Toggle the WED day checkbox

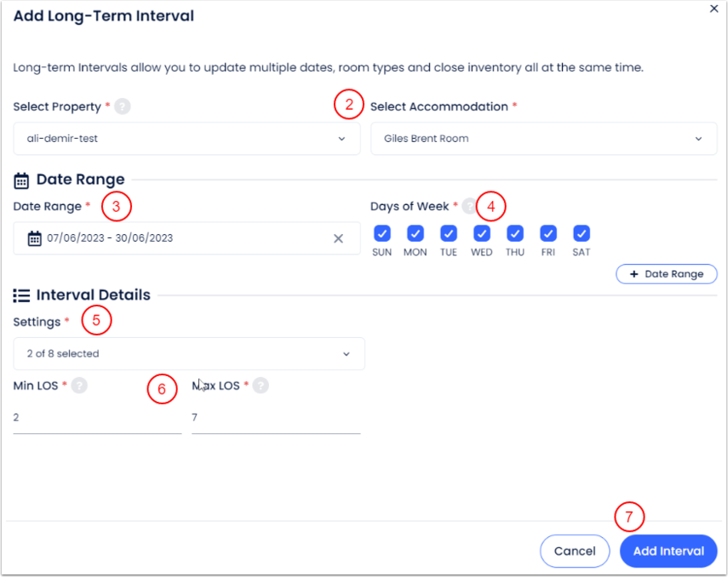coord(482,233)
